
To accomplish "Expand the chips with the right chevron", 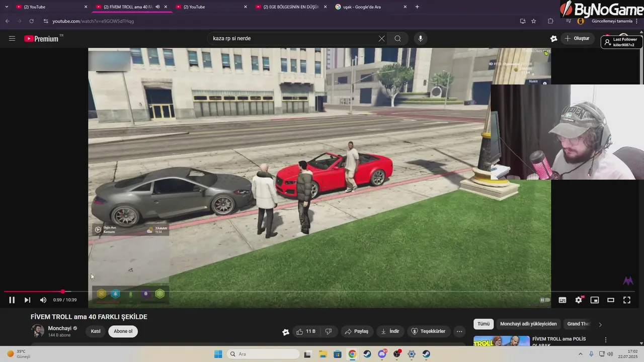I will tap(600, 324).
